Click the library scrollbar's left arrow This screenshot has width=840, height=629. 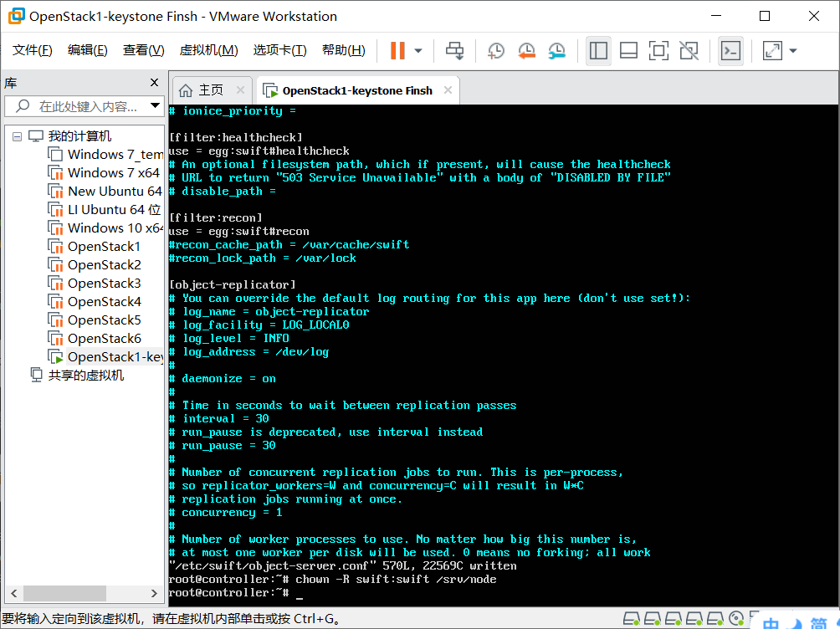(14, 593)
